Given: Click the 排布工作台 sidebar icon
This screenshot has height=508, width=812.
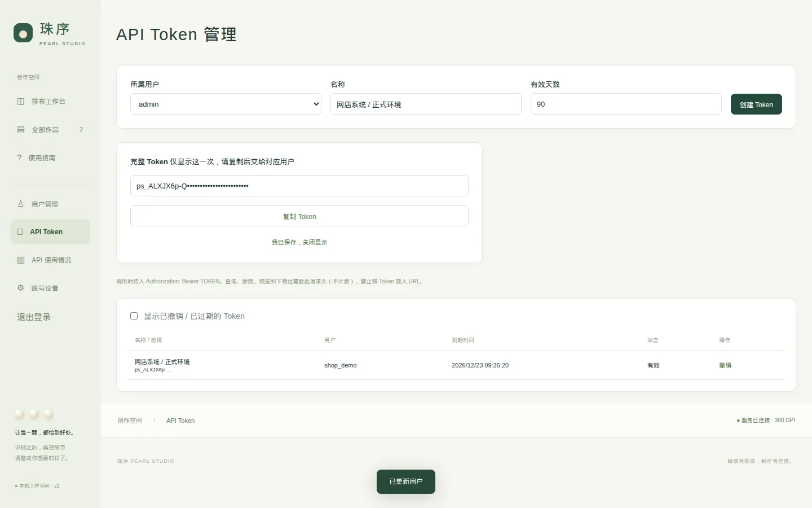Looking at the screenshot, I should (x=21, y=102).
